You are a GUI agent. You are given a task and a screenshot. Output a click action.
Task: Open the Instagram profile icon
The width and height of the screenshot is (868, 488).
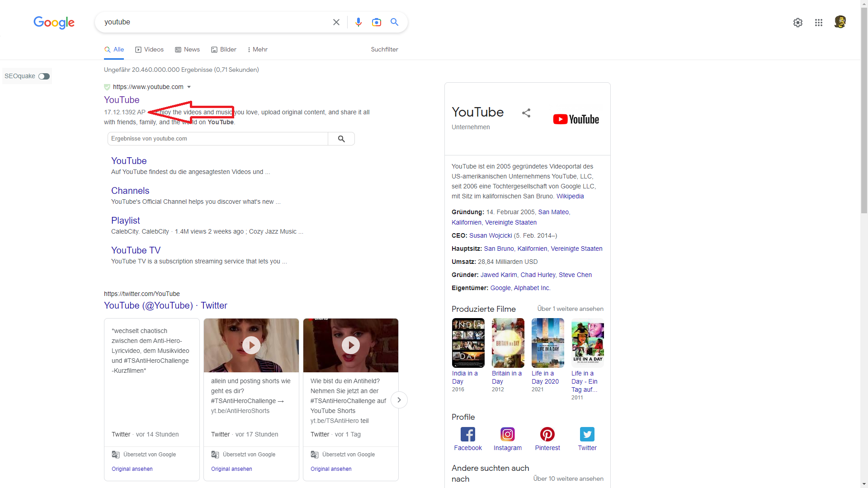point(508,434)
